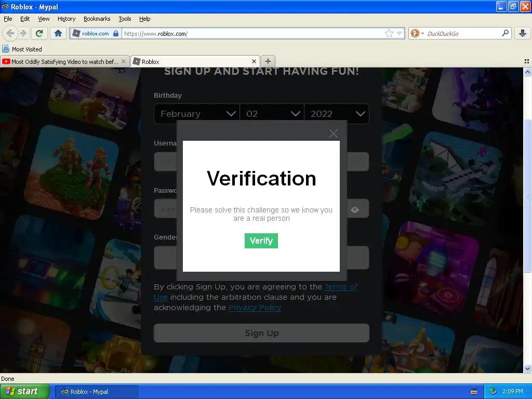
Task: Click the system tray notification icon
Action: (493, 391)
